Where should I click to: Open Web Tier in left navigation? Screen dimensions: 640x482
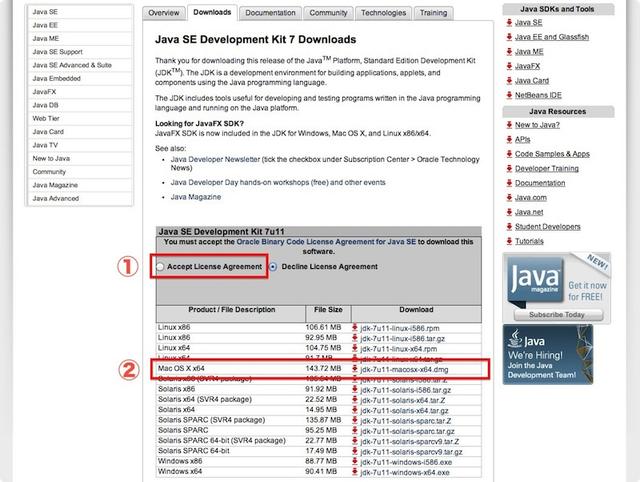tap(80, 118)
